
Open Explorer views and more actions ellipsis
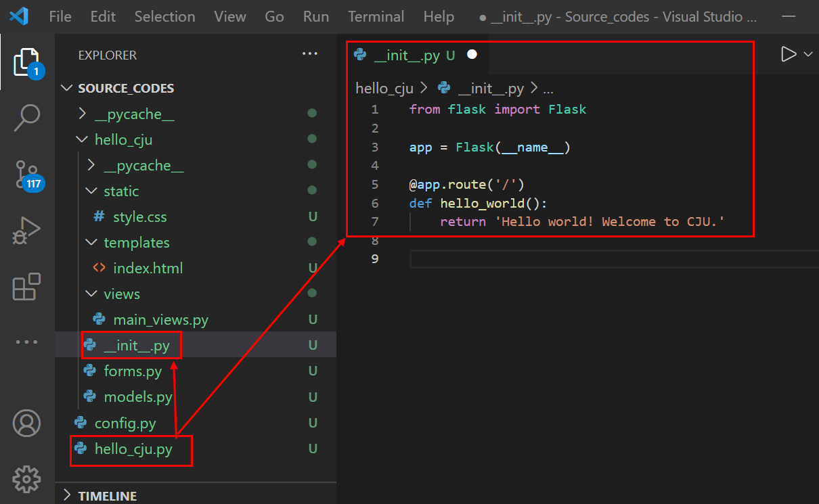point(310,53)
